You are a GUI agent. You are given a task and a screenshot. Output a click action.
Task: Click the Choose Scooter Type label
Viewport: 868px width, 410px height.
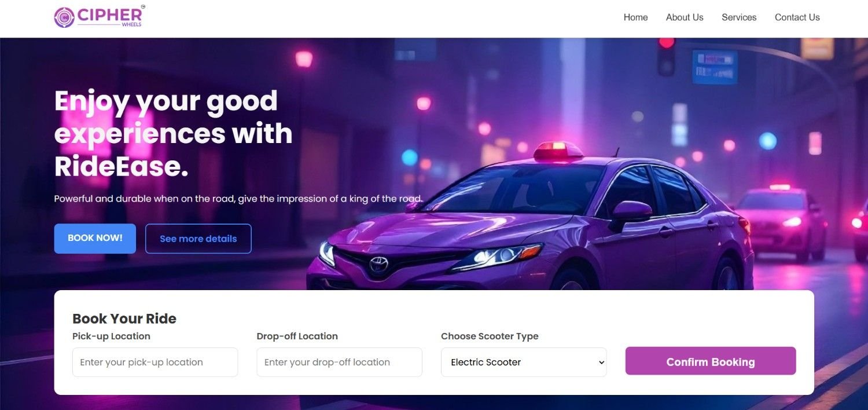click(490, 336)
